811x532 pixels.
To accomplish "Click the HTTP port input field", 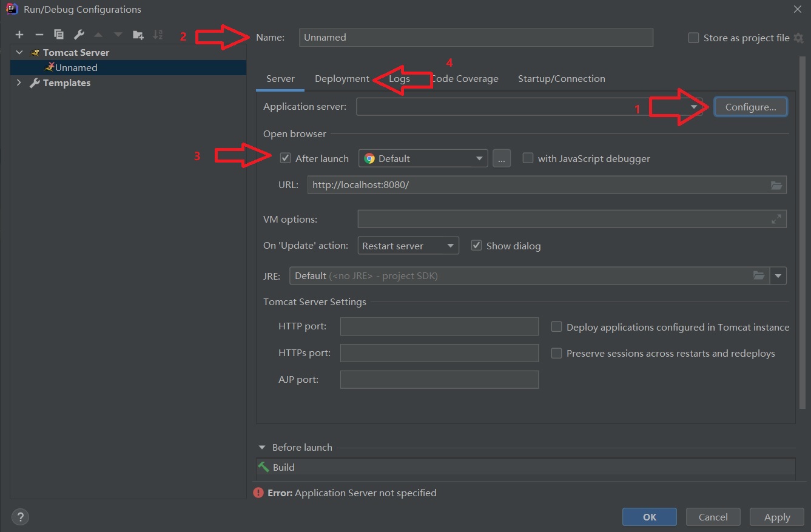I will pos(439,326).
